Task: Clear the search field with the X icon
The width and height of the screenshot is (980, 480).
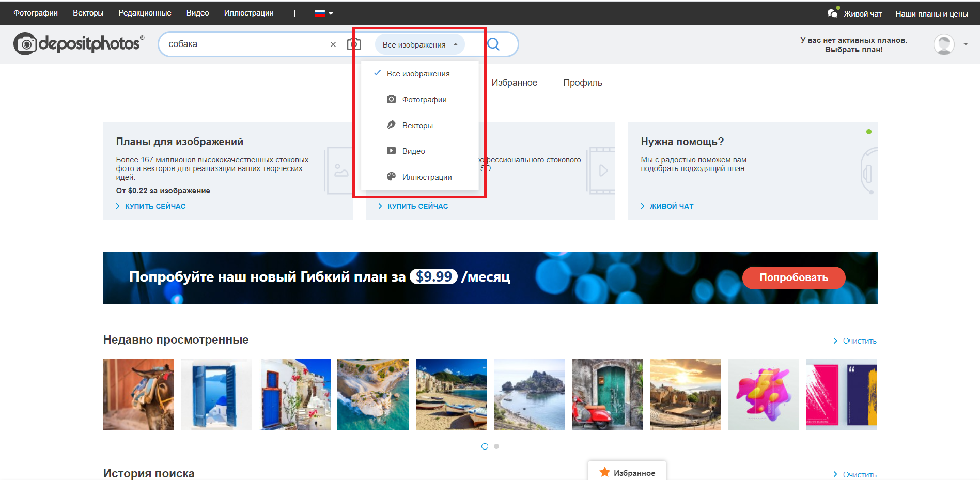Action: pyautogui.click(x=333, y=44)
